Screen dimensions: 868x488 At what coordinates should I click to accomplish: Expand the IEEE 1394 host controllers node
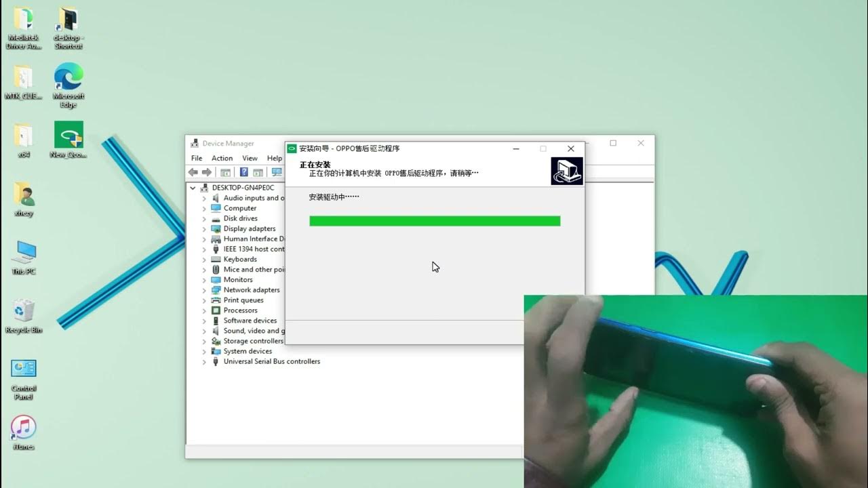204,249
